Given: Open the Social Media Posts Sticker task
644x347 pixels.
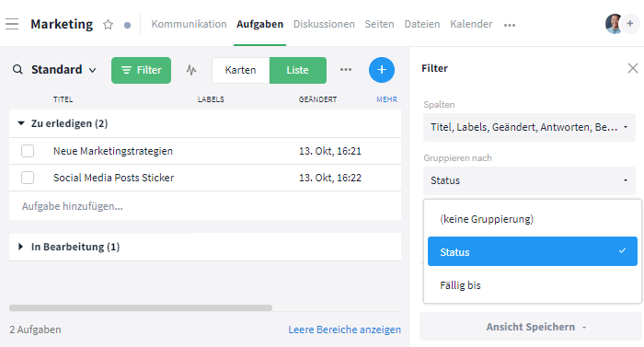Looking at the screenshot, I should click(x=114, y=178).
